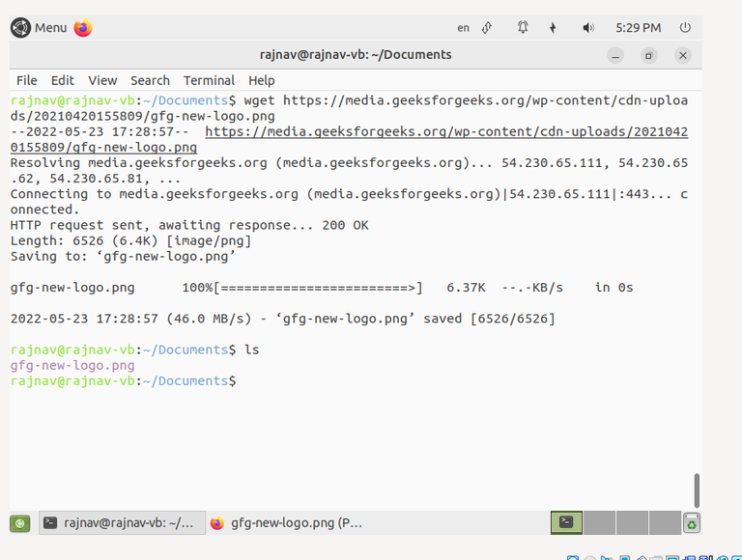Viewport: 742px width, 560px height.
Task: Open the network connection indicator
Action: (x=487, y=28)
